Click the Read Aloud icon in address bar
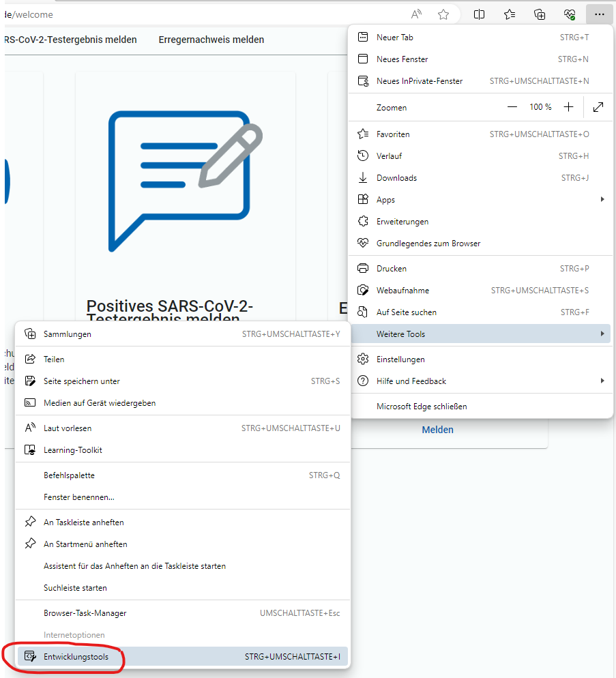 tap(416, 14)
